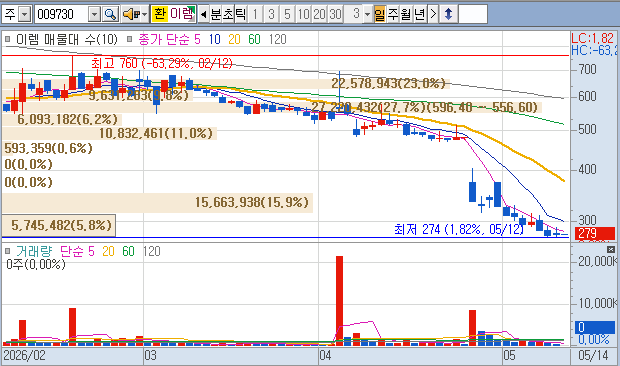Viewport: 620px width, 366px height.
Task: Click the blue up-down arrow icon
Action: 448,15
